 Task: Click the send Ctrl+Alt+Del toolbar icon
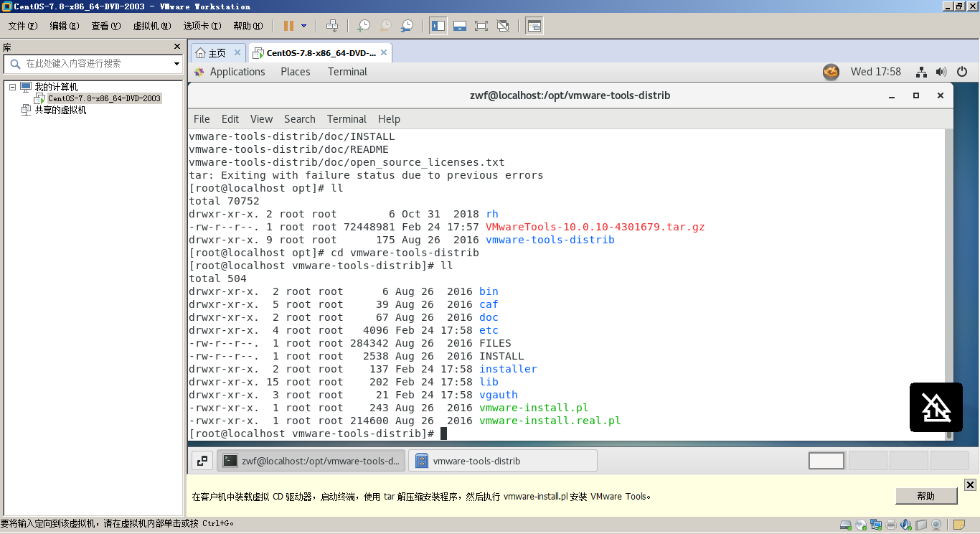click(x=332, y=26)
